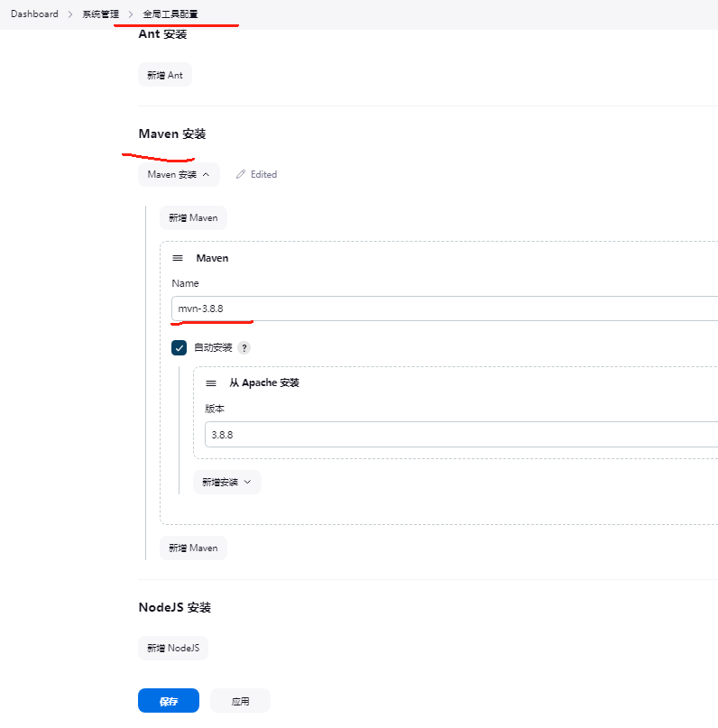Click the Maven 安装 section heading
This screenshot has height=728, width=718.
point(172,134)
